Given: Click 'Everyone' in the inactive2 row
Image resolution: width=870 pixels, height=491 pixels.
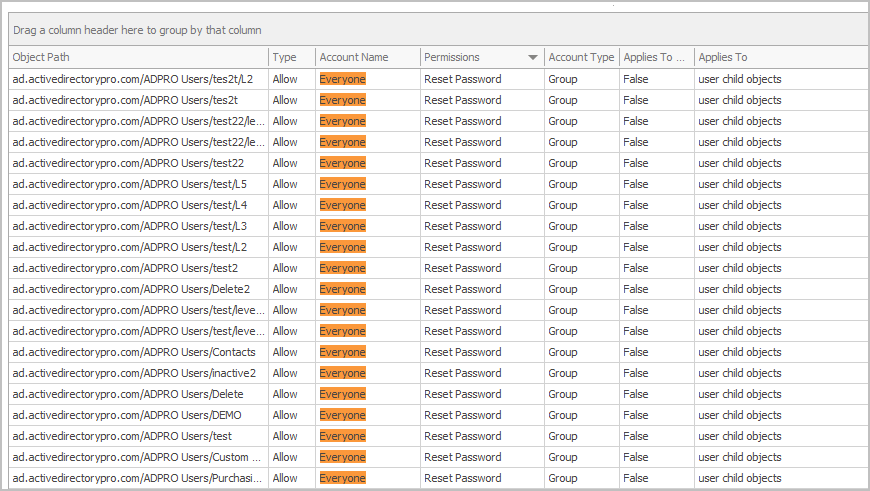Looking at the screenshot, I should point(342,373).
